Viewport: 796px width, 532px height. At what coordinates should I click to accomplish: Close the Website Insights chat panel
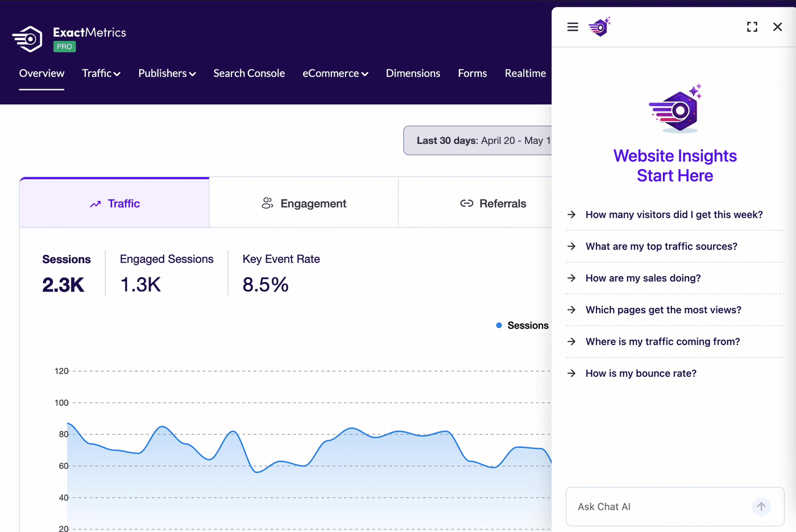point(778,27)
